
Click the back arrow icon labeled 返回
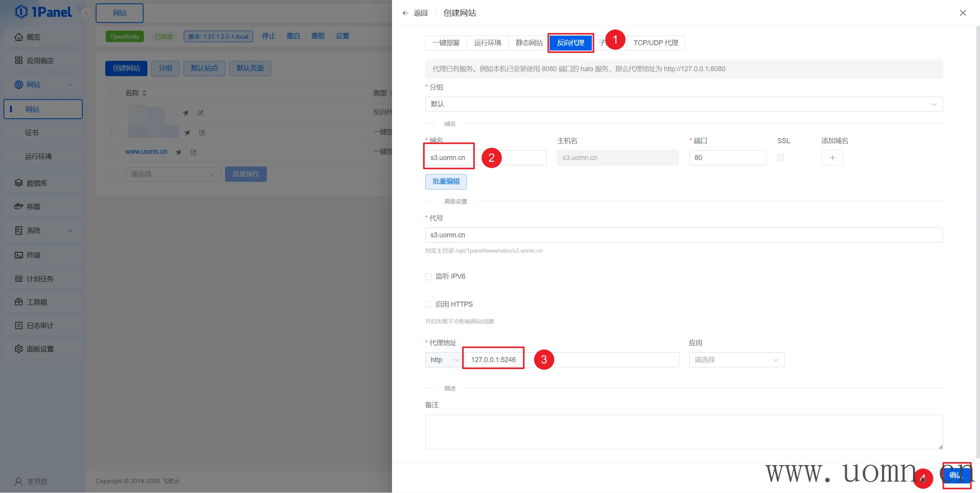[x=405, y=13]
